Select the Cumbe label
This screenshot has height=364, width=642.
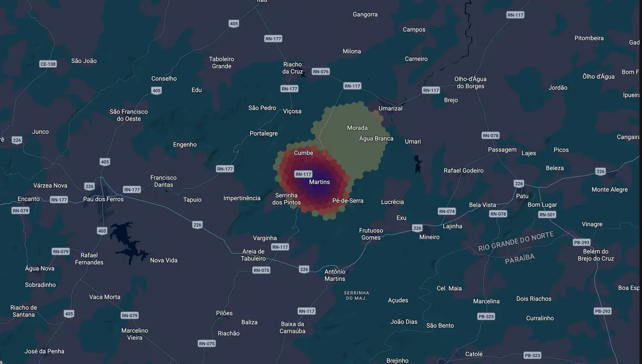(x=303, y=153)
